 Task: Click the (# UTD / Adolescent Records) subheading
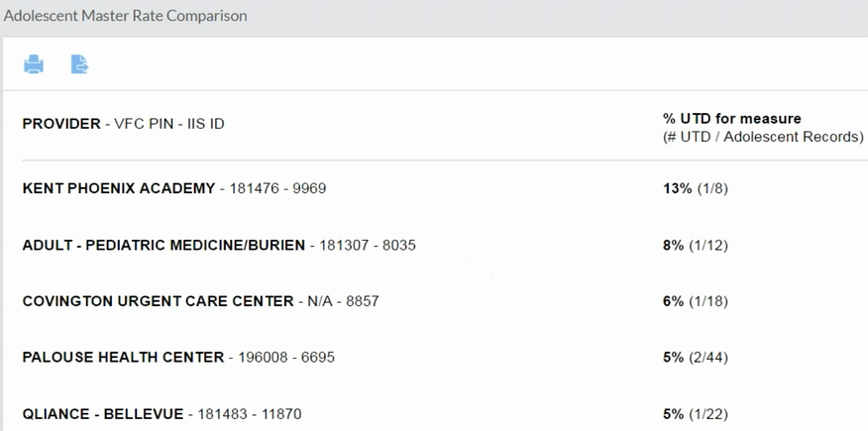pyautogui.click(x=763, y=137)
